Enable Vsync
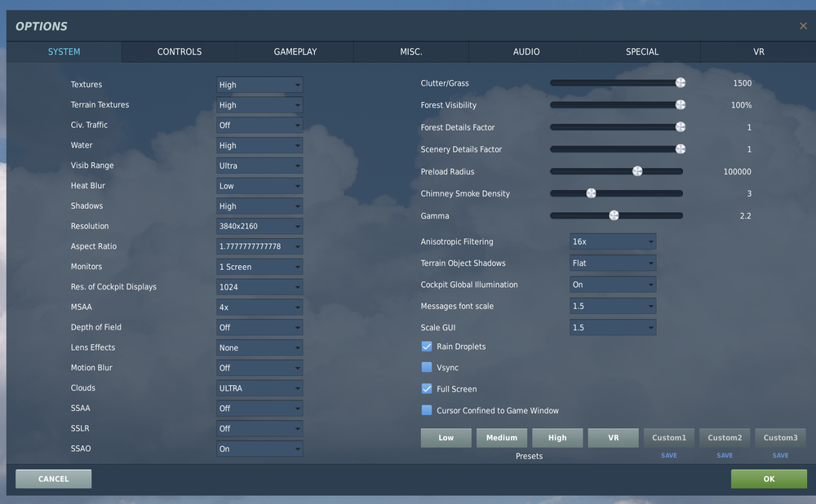This screenshot has width=816, height=504. (x=426, y=367)
